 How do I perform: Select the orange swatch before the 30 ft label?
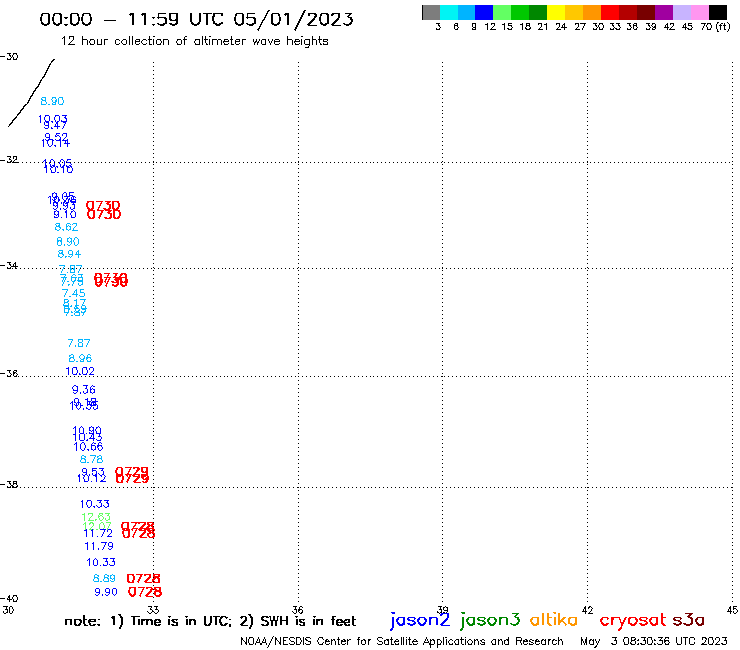(x=591, y=12)
